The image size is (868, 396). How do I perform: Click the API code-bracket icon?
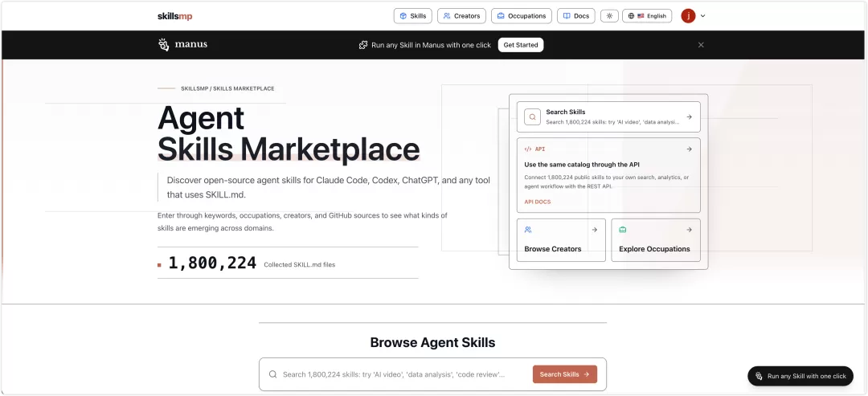[527, 149]
